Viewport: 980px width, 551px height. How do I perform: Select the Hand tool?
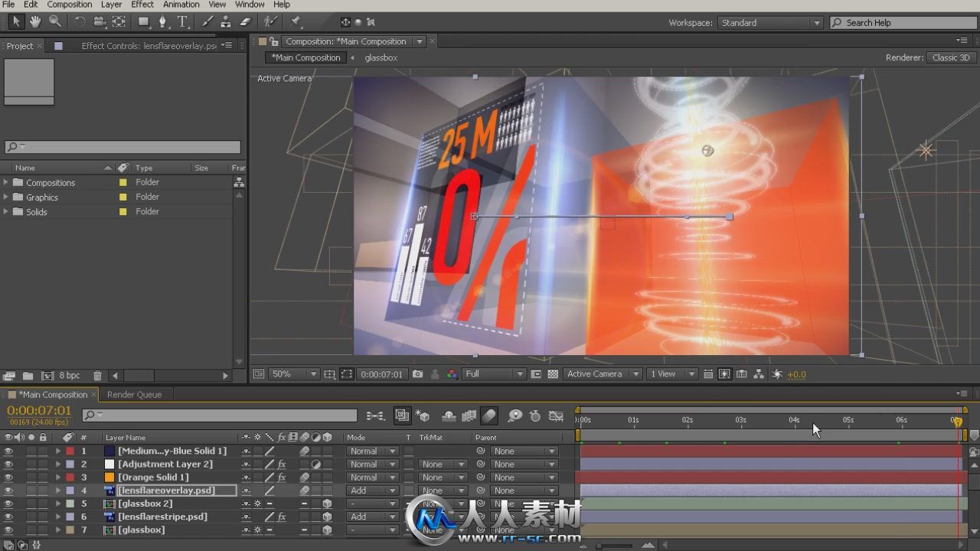(x=35, y=22)
